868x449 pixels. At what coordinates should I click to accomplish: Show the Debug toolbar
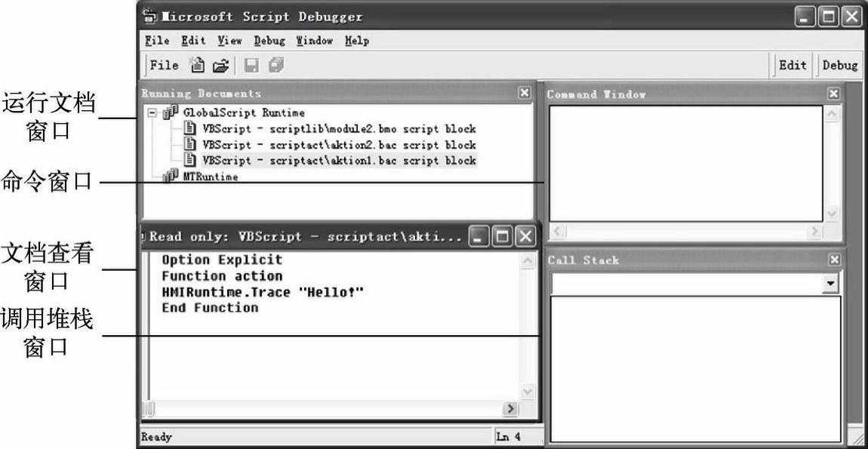coord(839,65)
